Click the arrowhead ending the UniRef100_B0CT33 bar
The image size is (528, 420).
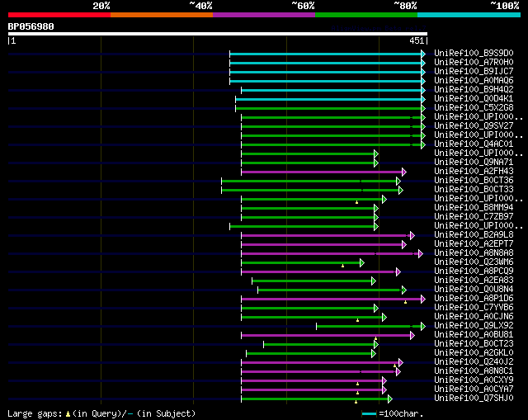point(401,191)
